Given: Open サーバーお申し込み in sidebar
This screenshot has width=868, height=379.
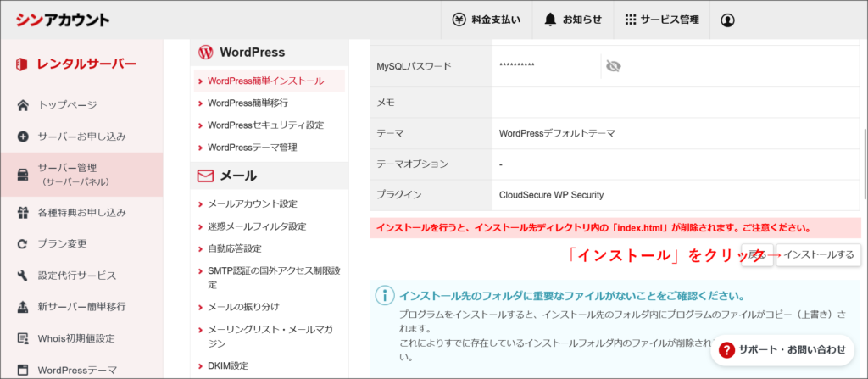Looking at the screenshot, I should coord(82,137).
